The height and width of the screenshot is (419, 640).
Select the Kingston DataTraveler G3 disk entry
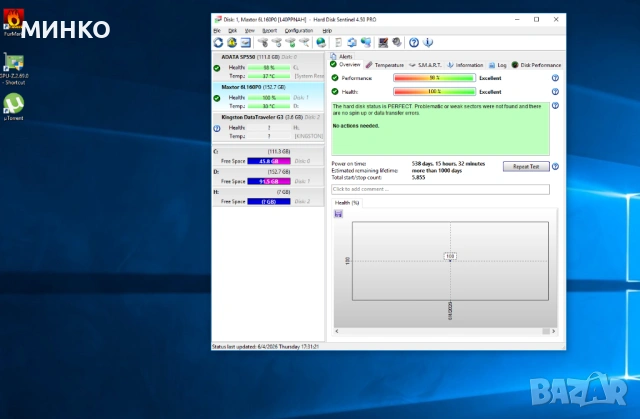pyautogui.click(x=268, y=127)
